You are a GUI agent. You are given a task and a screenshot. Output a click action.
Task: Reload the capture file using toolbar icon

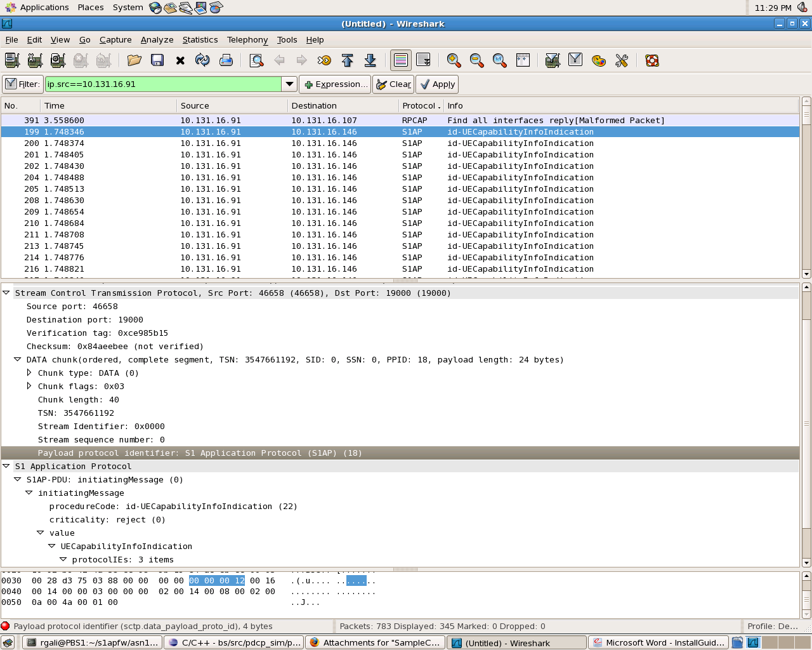pos(202,60)
